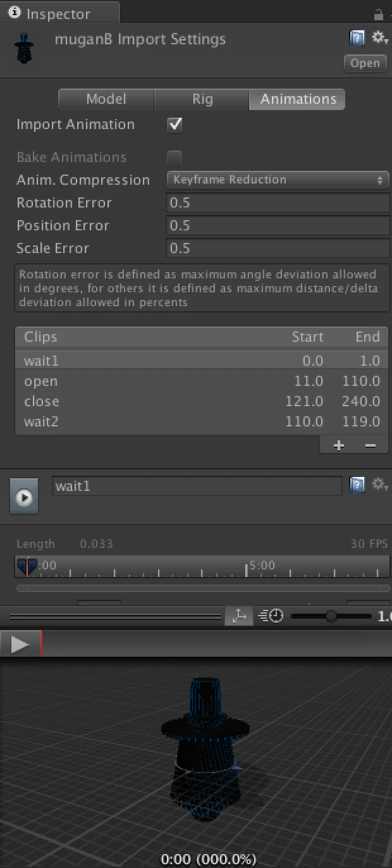Toggle the Inspector lock icon

tap(379, 14)
